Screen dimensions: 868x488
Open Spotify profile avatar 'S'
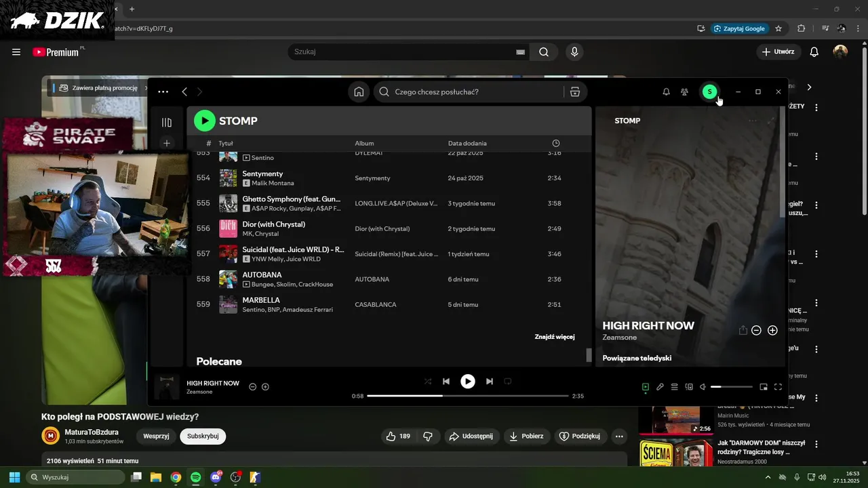pos(709,92)
